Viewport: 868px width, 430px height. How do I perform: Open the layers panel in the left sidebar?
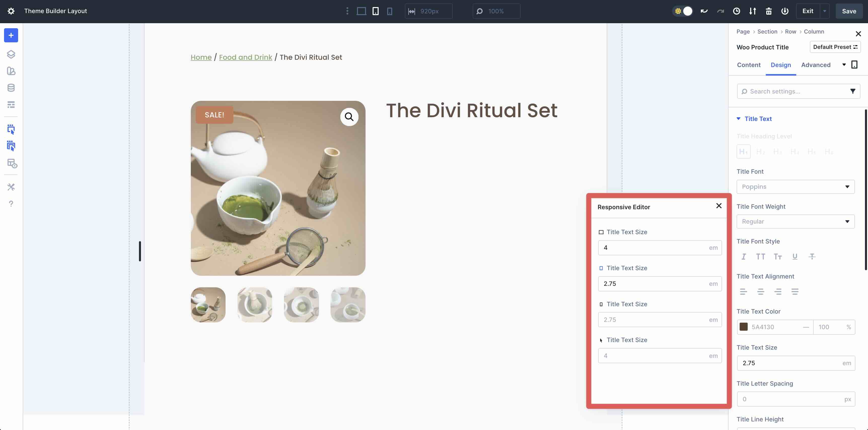(x=11, y=54)
